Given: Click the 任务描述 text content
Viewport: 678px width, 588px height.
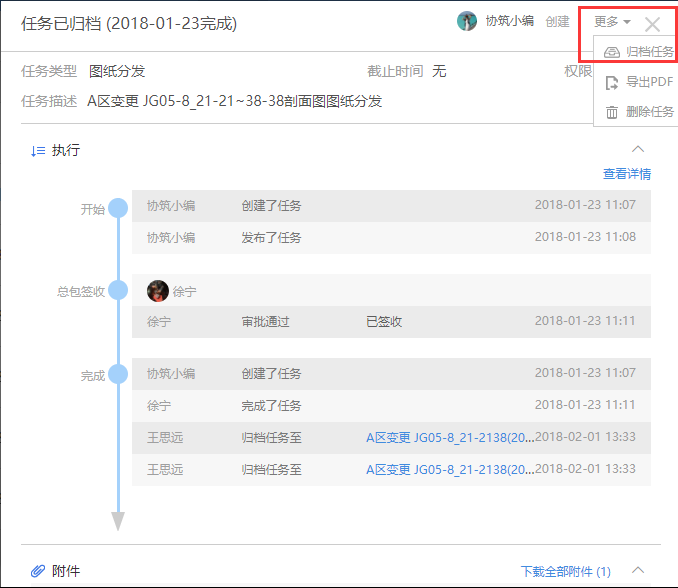Looking at the screenshot, I should [x=235, y=101].
